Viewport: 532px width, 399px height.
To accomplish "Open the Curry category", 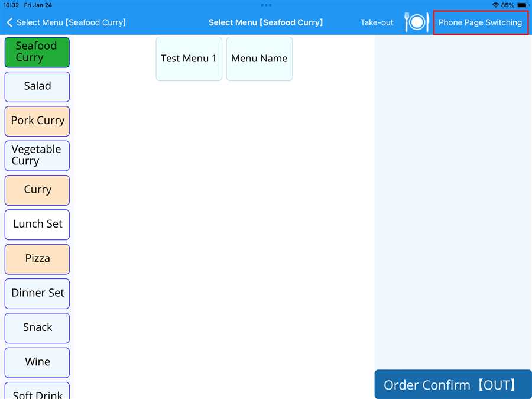I will [x=37, y=190].
